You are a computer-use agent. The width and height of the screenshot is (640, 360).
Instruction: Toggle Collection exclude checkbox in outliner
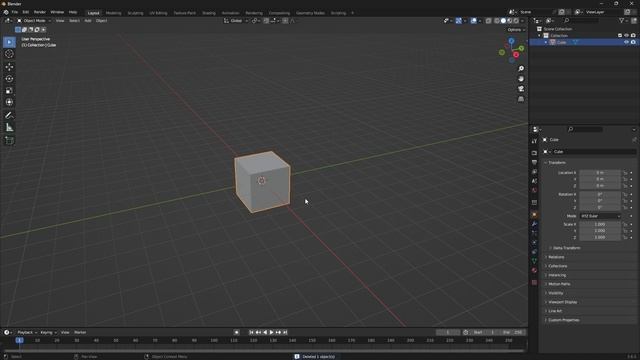coord(620,36)
